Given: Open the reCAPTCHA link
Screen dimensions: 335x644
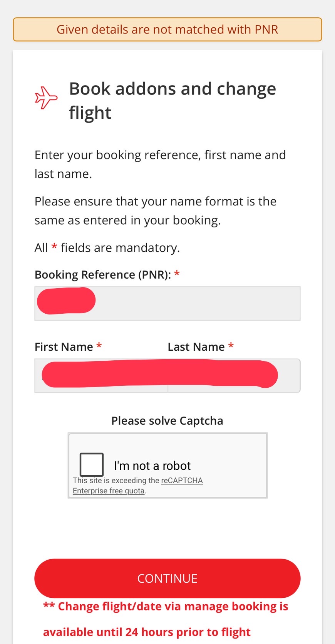Looking at the screenshot, I should click(182, 481).
